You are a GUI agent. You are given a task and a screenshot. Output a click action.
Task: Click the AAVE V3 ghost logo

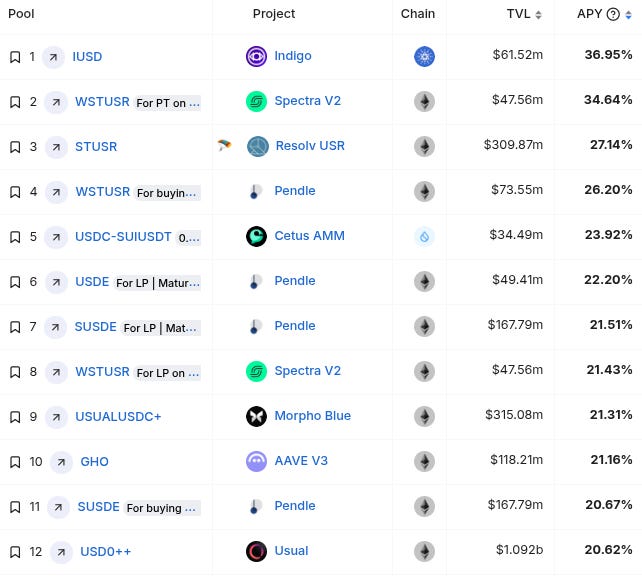tap(256, 462)
